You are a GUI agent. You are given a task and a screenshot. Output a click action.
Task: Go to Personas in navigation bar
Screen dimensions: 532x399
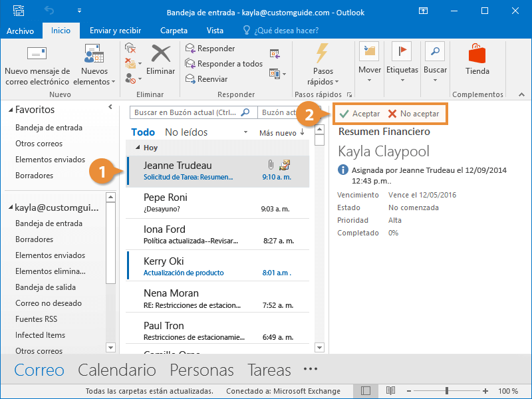[201, 370]
